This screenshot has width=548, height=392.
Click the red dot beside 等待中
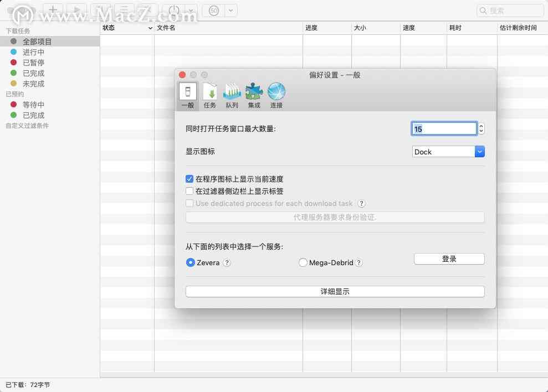14,104
